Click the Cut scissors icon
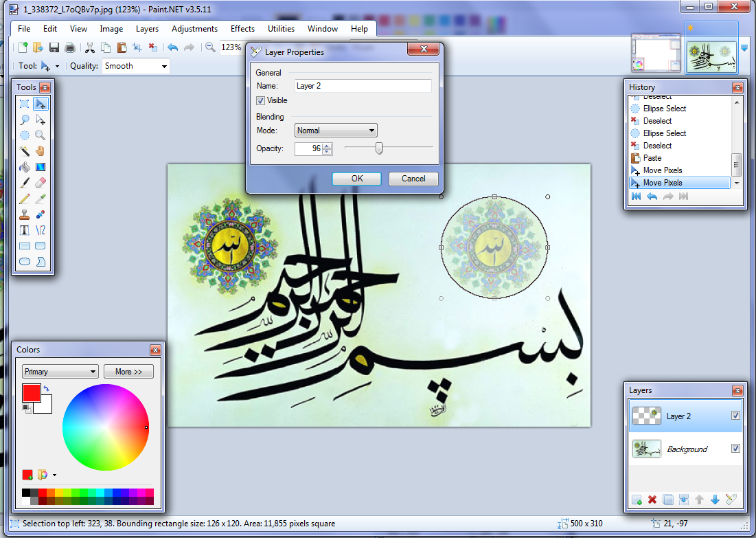Screen dimensions: 756x538 pos(90,47)
